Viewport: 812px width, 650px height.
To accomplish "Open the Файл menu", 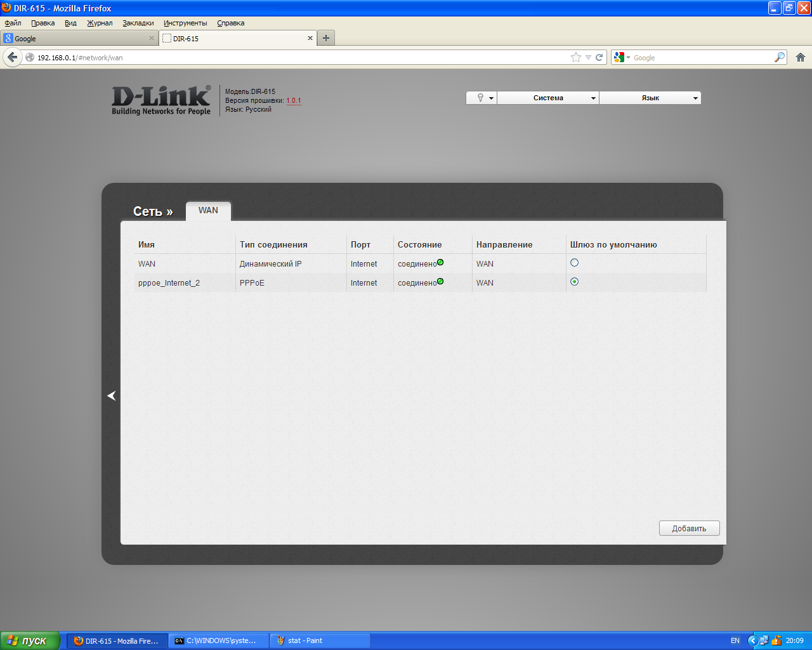I will 13,23.
